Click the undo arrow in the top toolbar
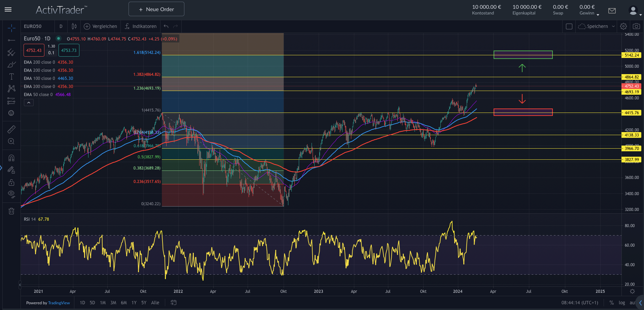This screenshot has height=310, width=644. [166, 26]
